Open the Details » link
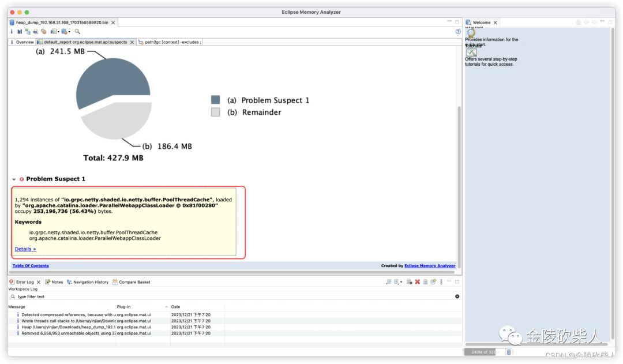Image resolution: width=623 pixels, height=364 pixels. (25, 249)
